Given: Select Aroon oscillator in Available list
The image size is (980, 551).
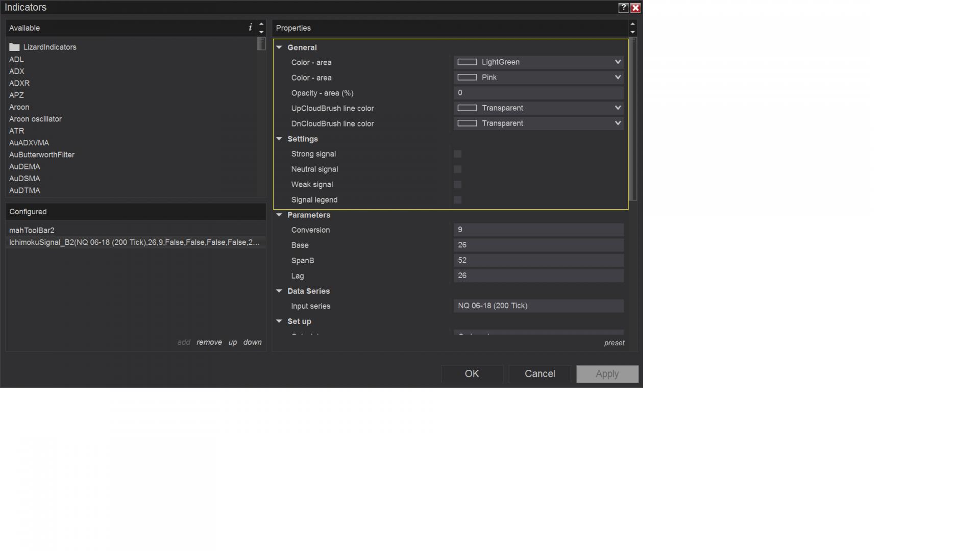Looking at the screenshot, I should (35, 119).
